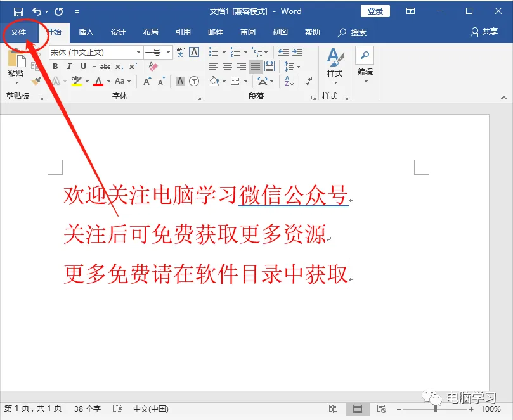Apply numbered list

click(235, 52)
